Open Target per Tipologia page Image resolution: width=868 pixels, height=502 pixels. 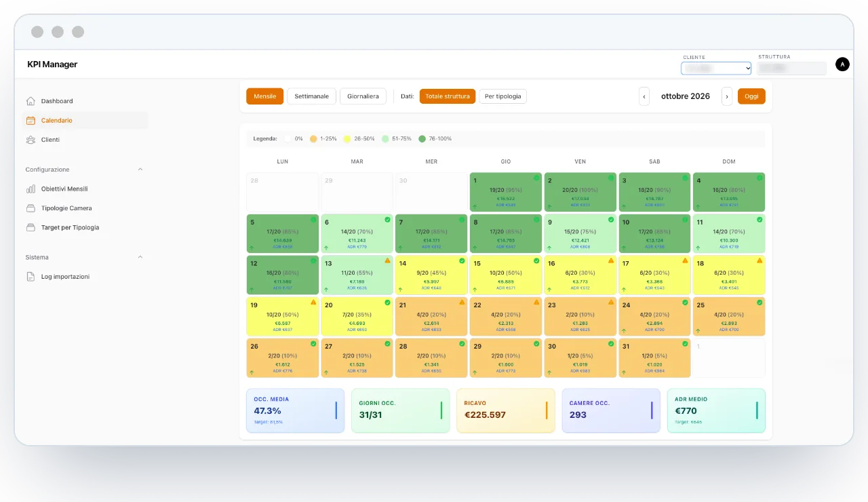pyautogui.click(x=85, y=228)
